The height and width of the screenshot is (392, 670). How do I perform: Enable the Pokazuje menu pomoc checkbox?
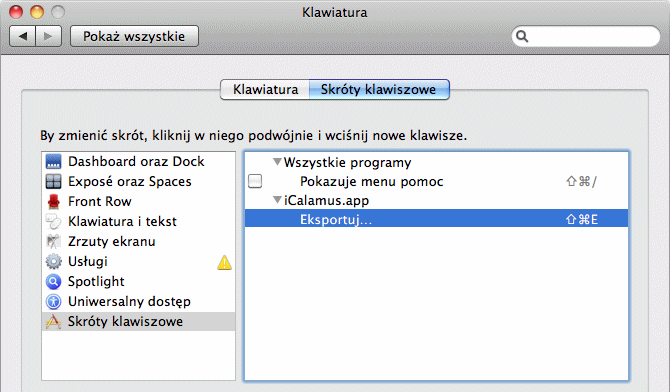coord(255,181)
